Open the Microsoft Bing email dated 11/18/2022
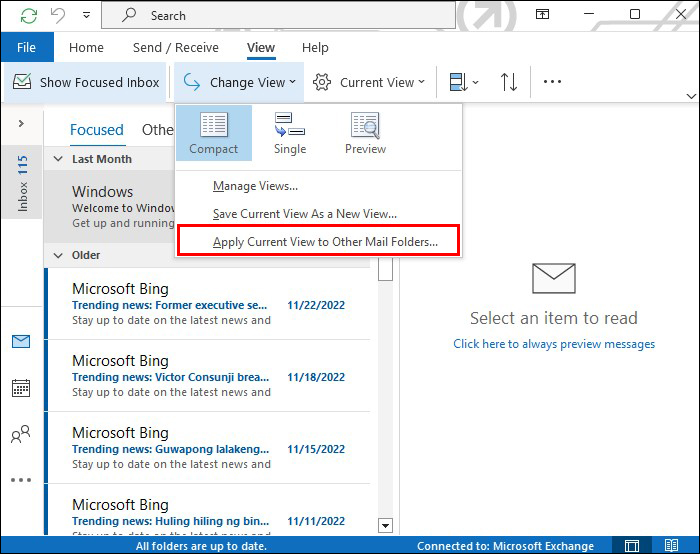The height and width of the screenshot is (554, 700). pyautogui.click(x=208, y=376)
